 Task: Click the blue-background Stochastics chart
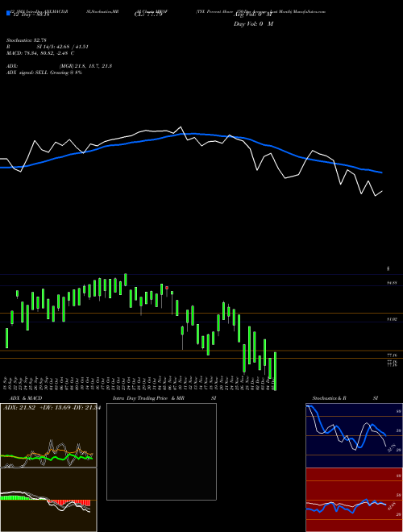click(x=354, y=435)
